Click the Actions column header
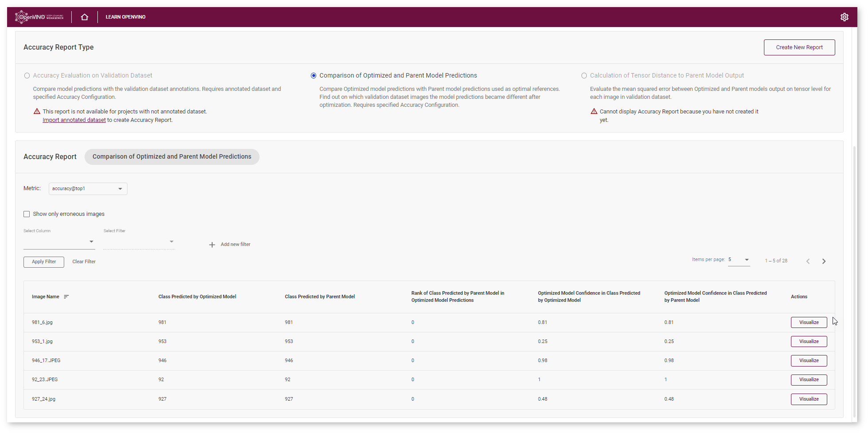The height and width of the screenshot is (433, 868). tap(799, 297)
